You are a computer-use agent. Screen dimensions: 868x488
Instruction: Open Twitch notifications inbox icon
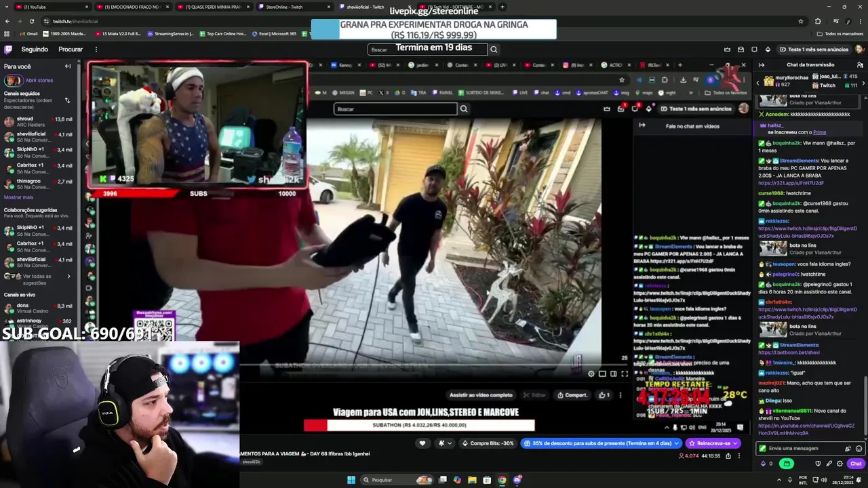pos(741,49)
